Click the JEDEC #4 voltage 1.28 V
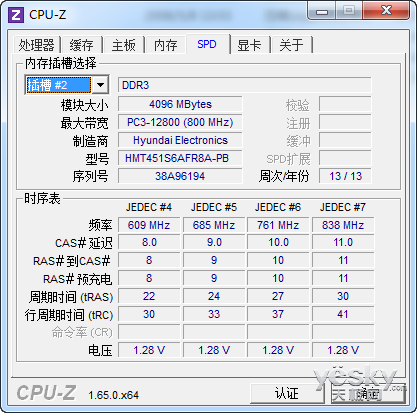This screenshot has height=413, width=417. (149, 350)
